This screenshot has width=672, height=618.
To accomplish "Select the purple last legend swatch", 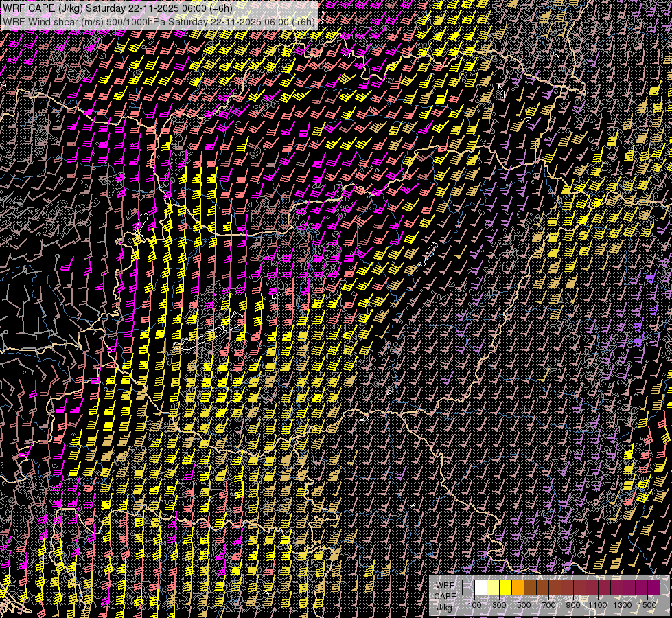I will pos(653,587).
